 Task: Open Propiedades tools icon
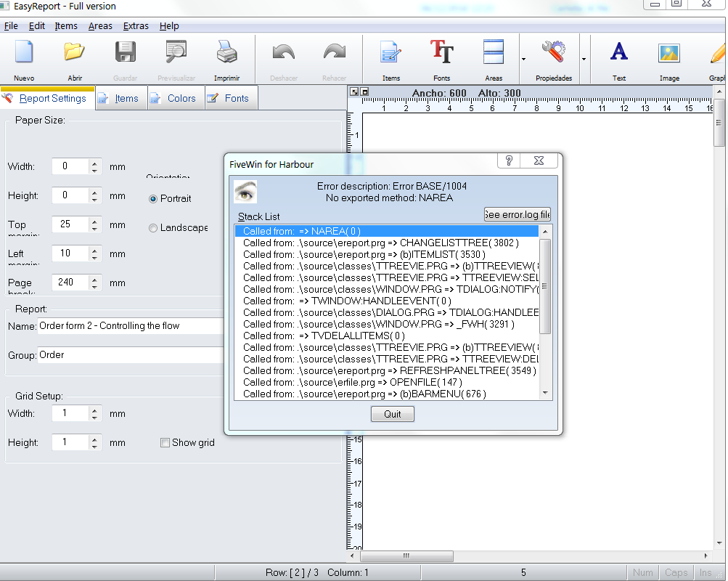click(553, 52)
